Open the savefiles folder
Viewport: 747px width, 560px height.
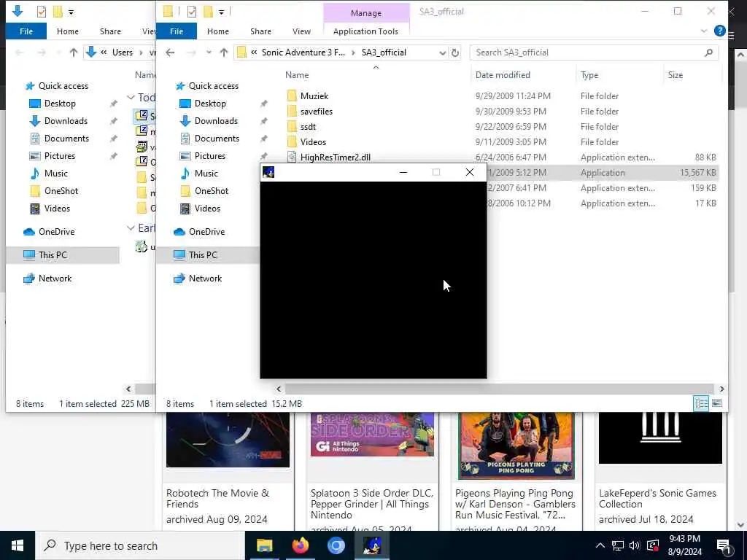tap(317, 111)
